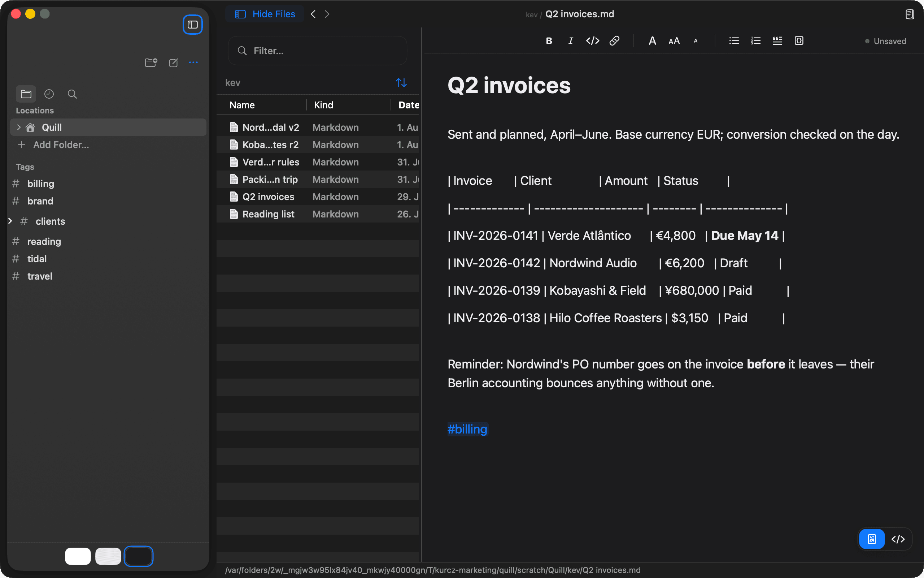
Task: Focus the Filter search field
Action: (x=318, y=51)
